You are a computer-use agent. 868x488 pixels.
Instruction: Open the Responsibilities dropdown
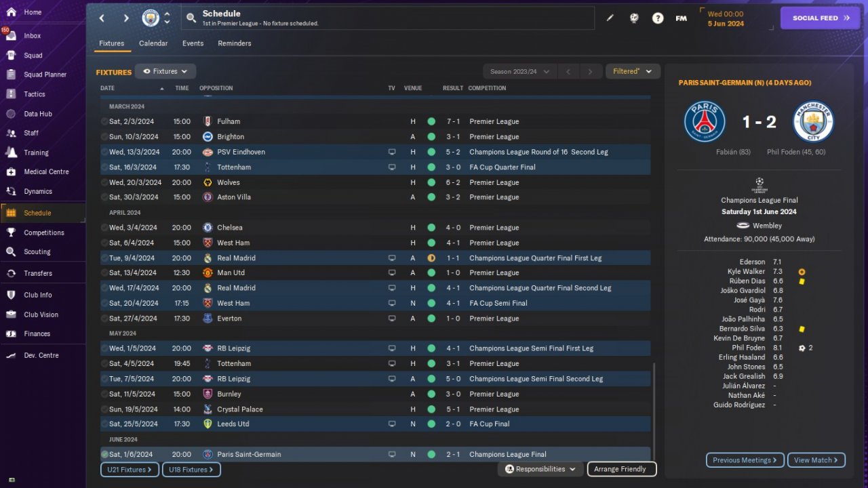[540, 469]
